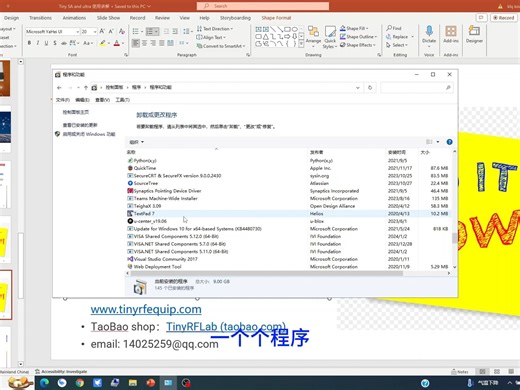The height and width of the screenshot is (390, 520).
Task: Click Increase List Level icon
Action: 175,31
